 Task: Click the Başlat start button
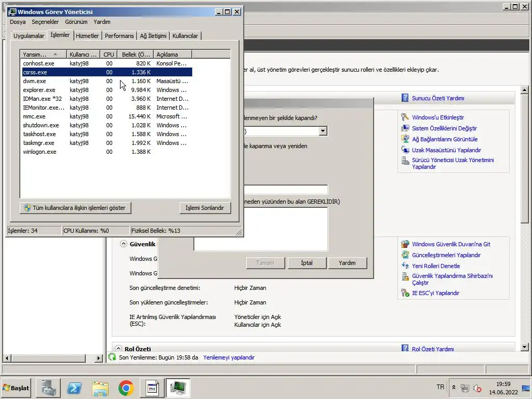[x=16, y=388]
